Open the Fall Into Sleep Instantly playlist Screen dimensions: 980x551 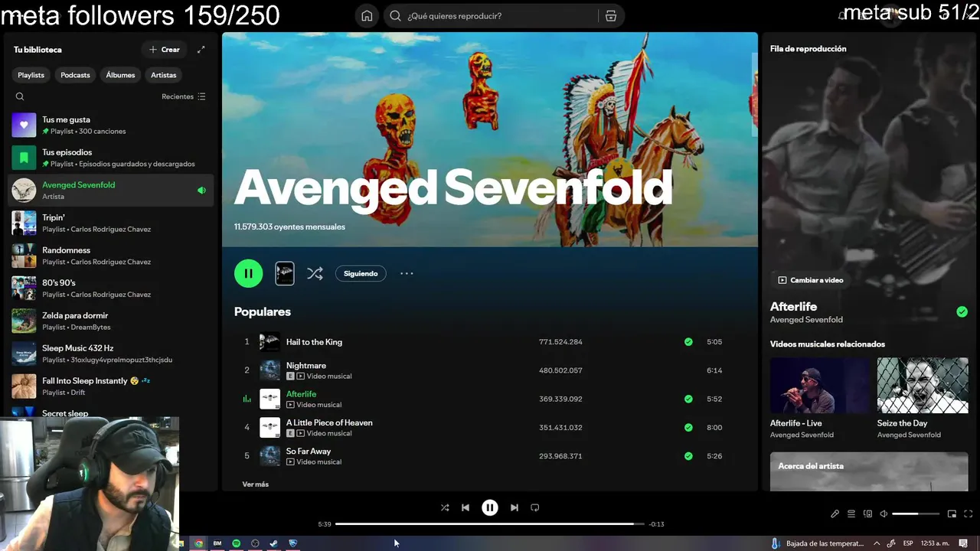point(111,386)
